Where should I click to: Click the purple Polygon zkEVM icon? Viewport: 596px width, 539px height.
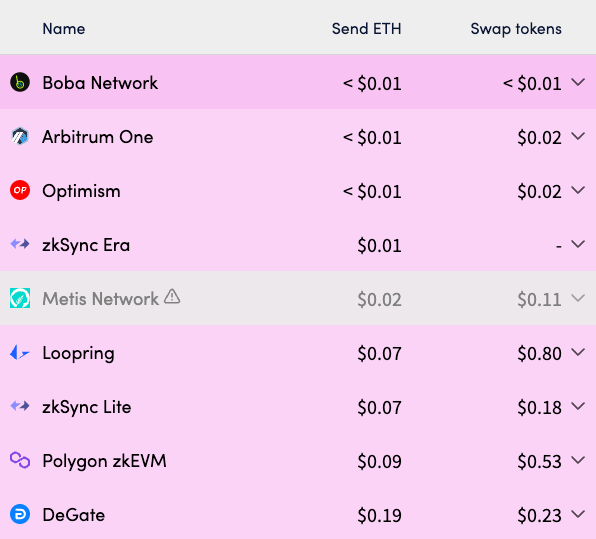[x=20, y=460]
